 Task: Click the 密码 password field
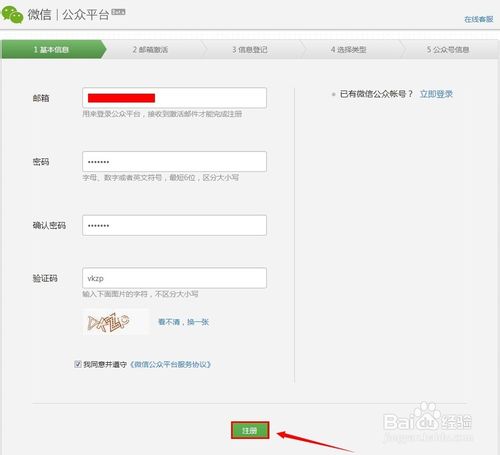point(174,161)
